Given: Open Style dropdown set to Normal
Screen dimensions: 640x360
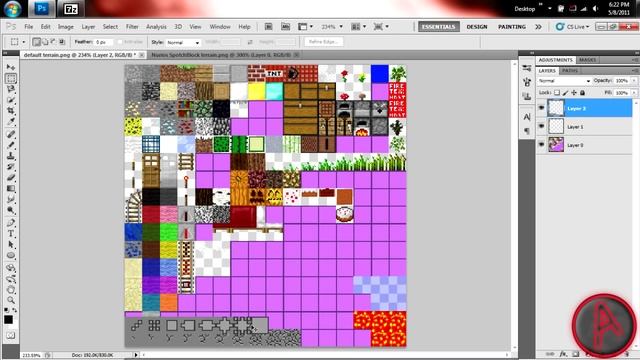Looking at the screenshot, I should click(183, 42).
